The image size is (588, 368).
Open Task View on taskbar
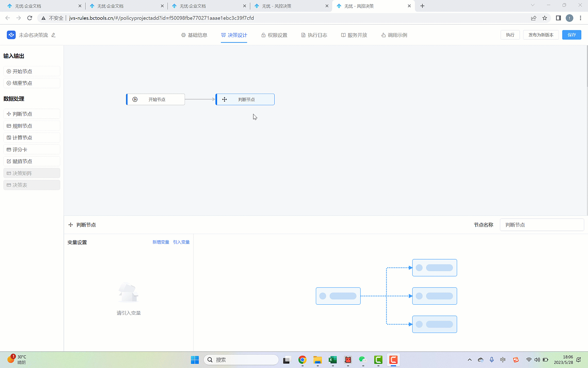coord(287,360)
